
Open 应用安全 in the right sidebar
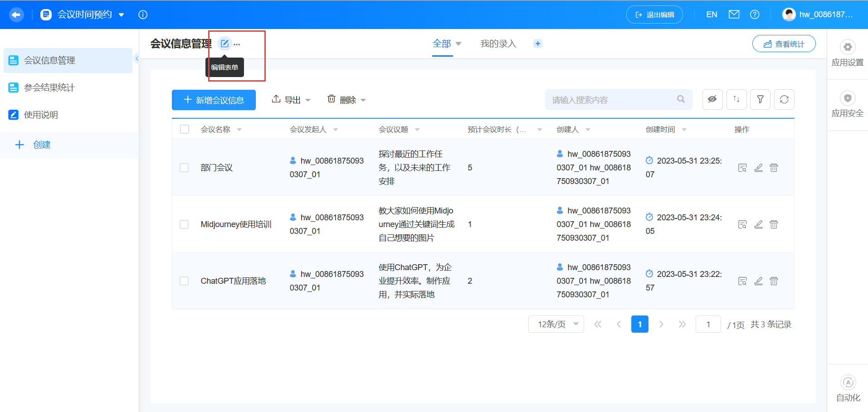pyautogui.click(x=848, y=104)
